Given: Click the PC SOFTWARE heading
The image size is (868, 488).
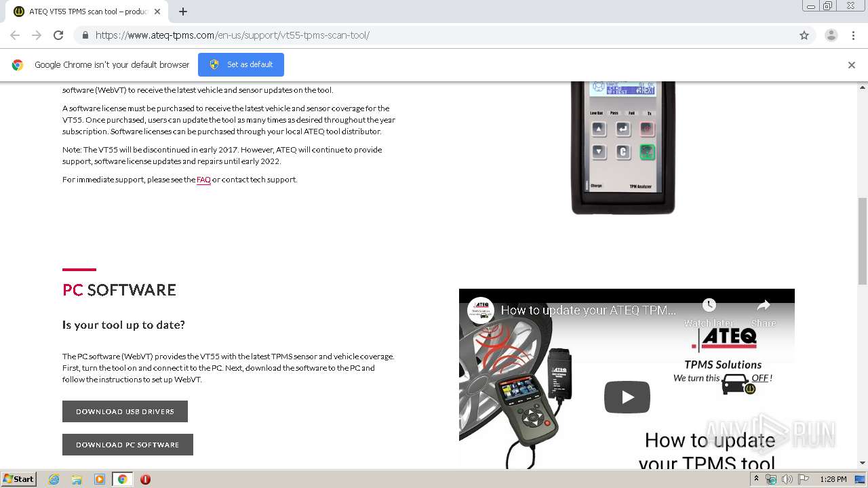Looking at the screenshot, I should (x=119, y=290).
